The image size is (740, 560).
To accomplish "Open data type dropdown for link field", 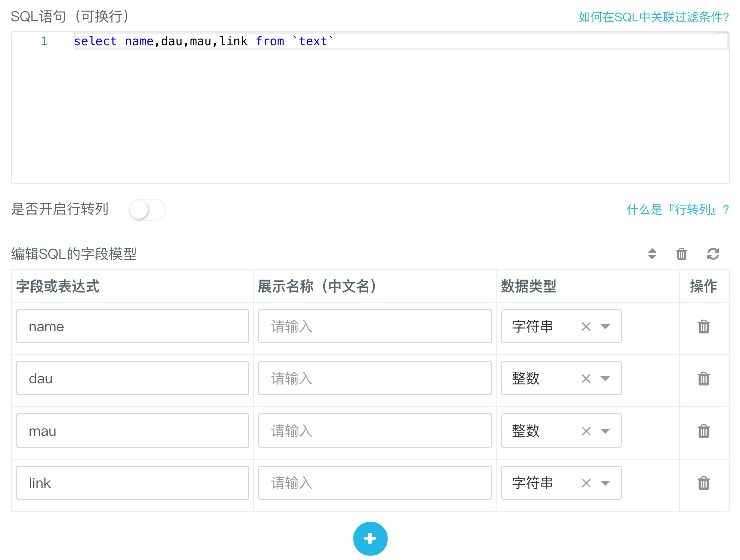I will point(605,483).
